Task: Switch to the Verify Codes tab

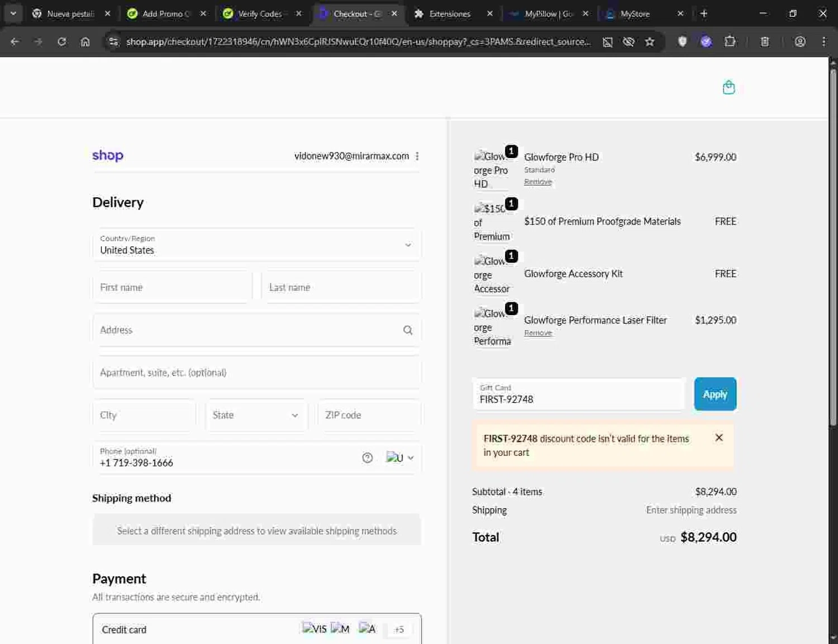Action: tap(259, 13)
